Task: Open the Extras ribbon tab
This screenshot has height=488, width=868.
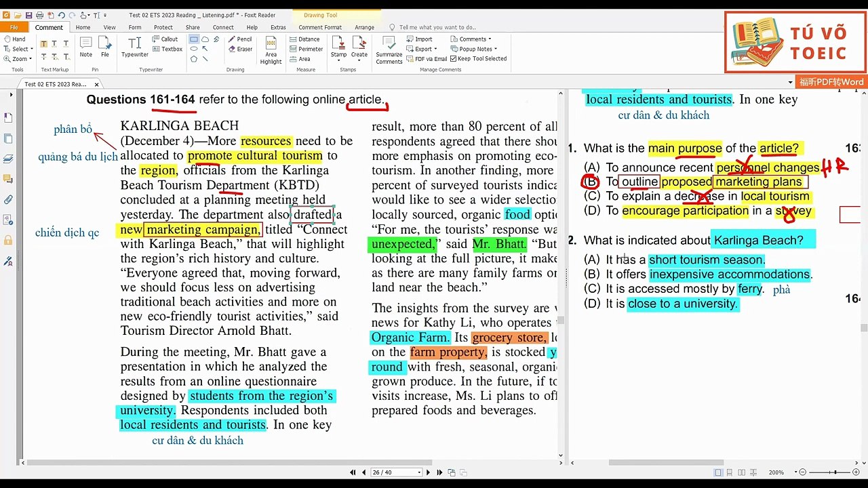Action: point(278,27)
